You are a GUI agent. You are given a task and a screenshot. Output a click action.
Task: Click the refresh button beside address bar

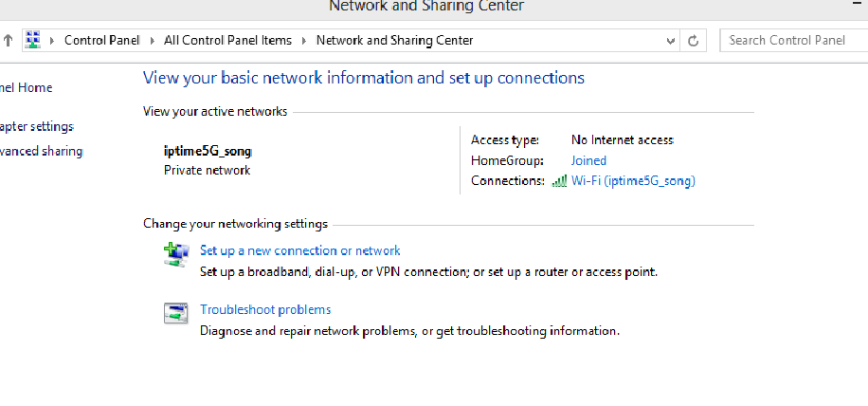693,41
